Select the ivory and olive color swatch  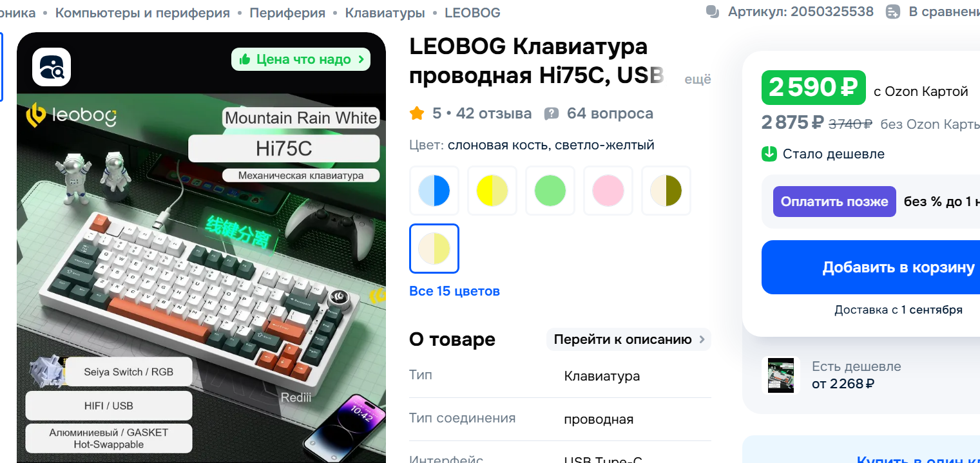click(x=666, y=191)
